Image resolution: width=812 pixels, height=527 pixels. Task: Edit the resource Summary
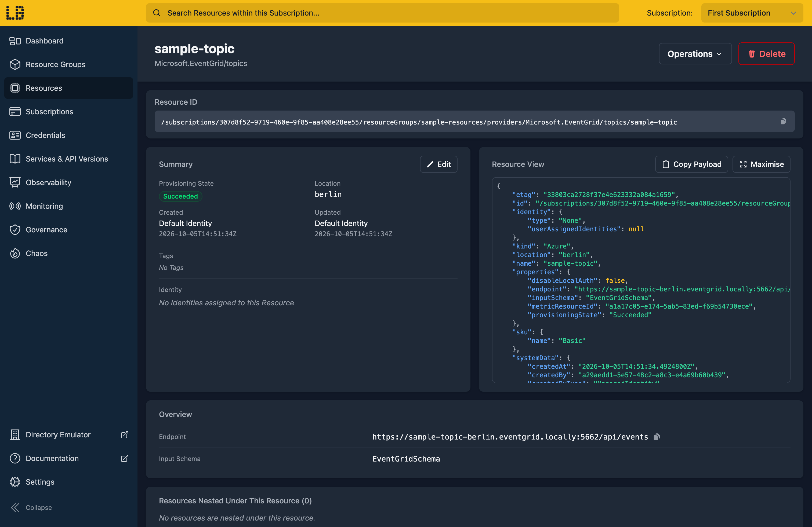point(438,164)
